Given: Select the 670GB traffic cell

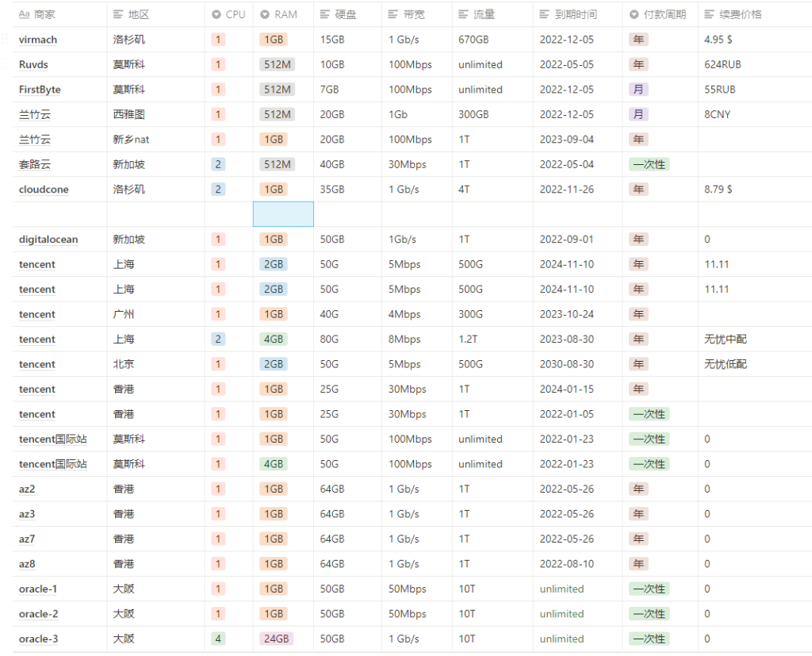Looking at the screenshot, I should click(492, 40).
